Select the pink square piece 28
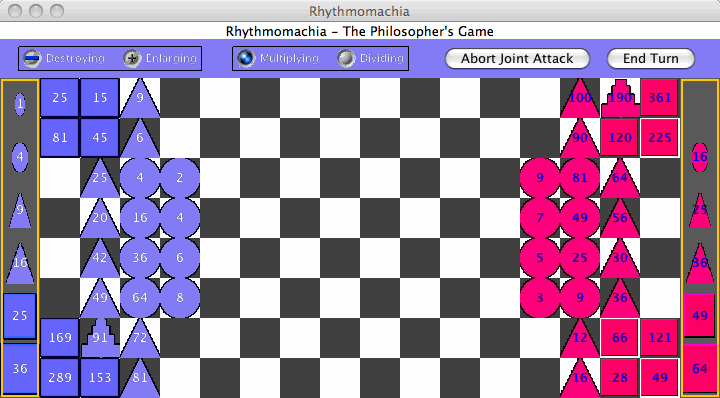Screen dimensions: 720x398 pyautogui.click(x=620, y=378)
